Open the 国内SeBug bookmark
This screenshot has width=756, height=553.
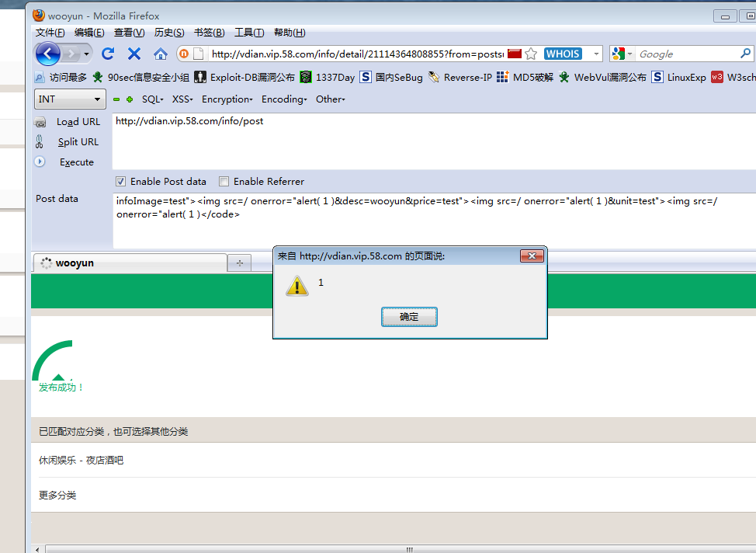tap(391, 77)
